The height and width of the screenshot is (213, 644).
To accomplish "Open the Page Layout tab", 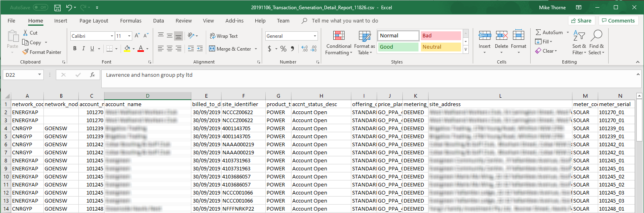I will [x=94, y=20].
